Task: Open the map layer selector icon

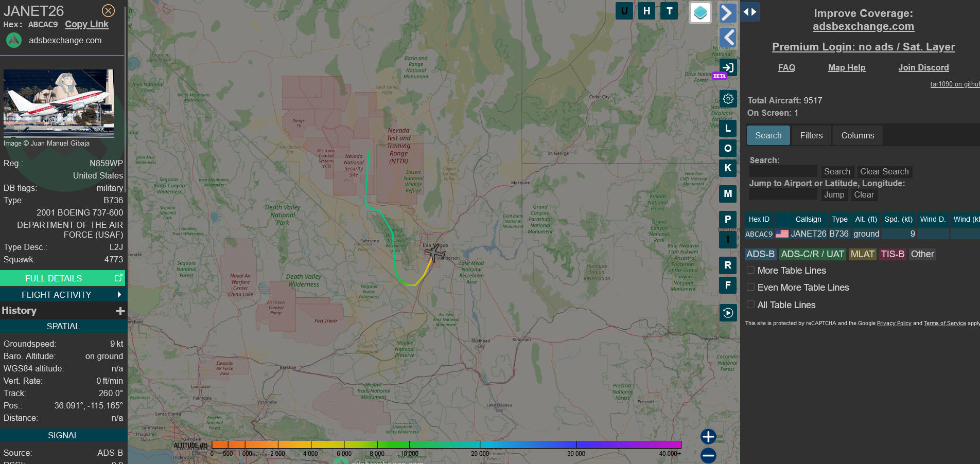Action: tap(700, 13)
